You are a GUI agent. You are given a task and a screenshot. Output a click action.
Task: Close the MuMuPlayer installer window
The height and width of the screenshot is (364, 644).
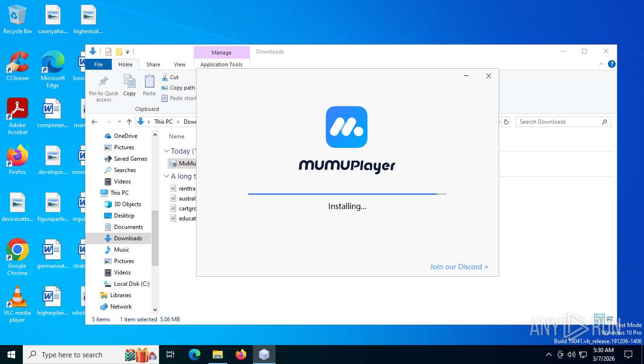coord(489,76)
